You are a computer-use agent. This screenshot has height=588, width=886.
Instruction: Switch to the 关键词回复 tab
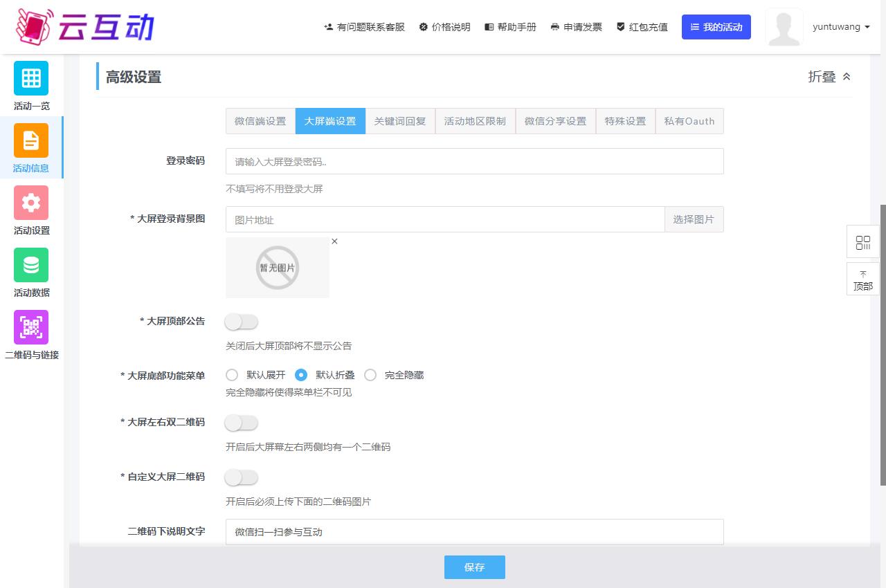[400, 121]
